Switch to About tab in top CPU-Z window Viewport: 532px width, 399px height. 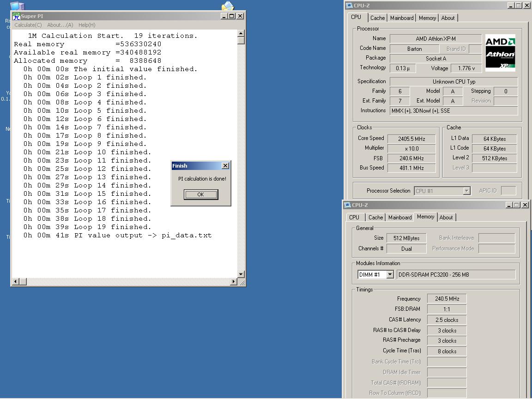click(448, 18)
